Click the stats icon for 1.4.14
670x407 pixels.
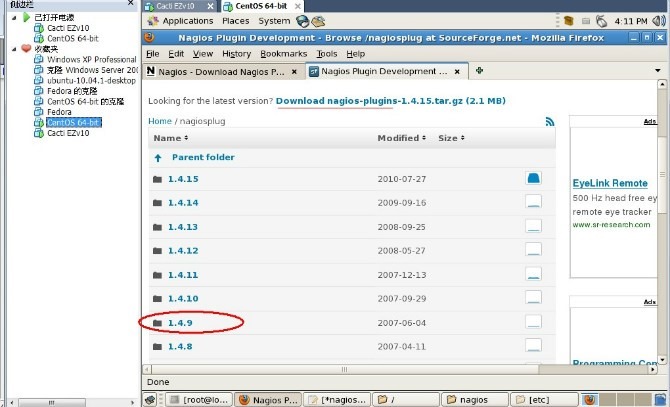tap(533, 202)
